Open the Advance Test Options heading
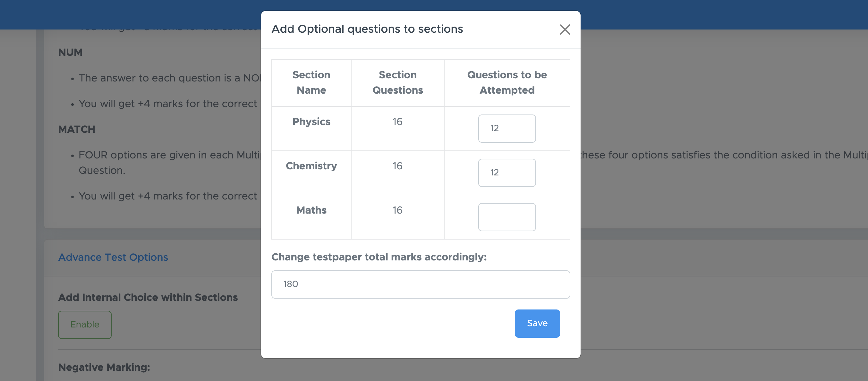This screenshot has width=868, height=381. 113,258
